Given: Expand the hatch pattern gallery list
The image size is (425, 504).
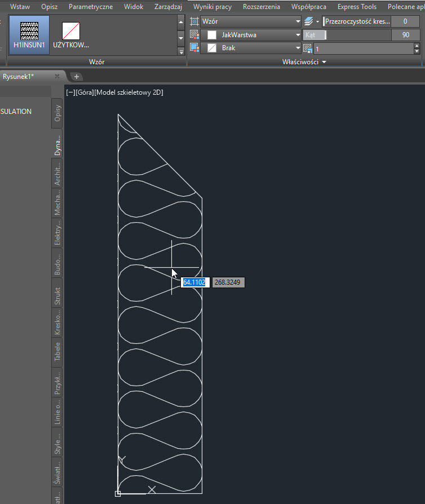Looking at the screenshot, I should coord(181,51).
